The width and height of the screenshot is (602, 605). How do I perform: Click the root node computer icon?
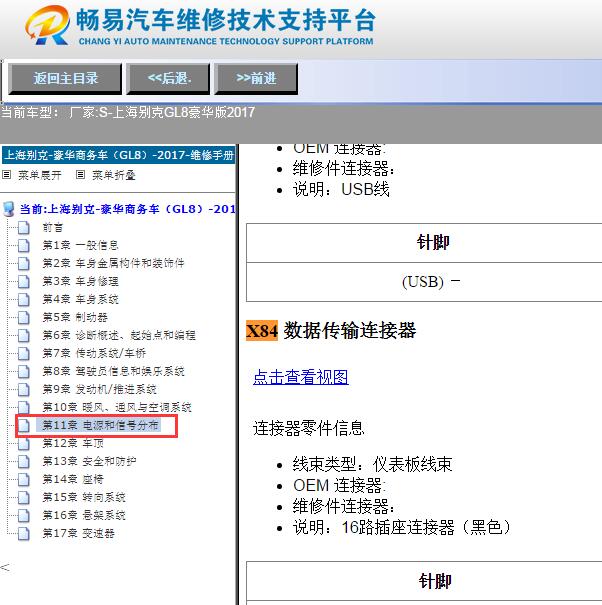point(8,209)
